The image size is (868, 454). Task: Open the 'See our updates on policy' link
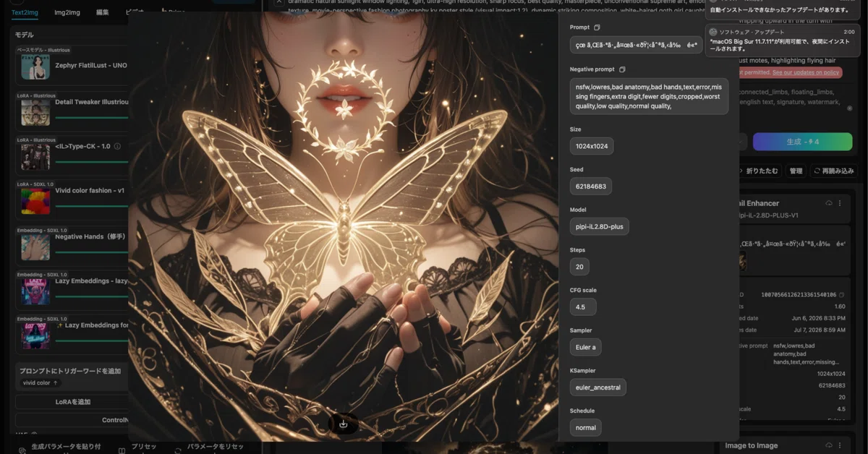806,72
